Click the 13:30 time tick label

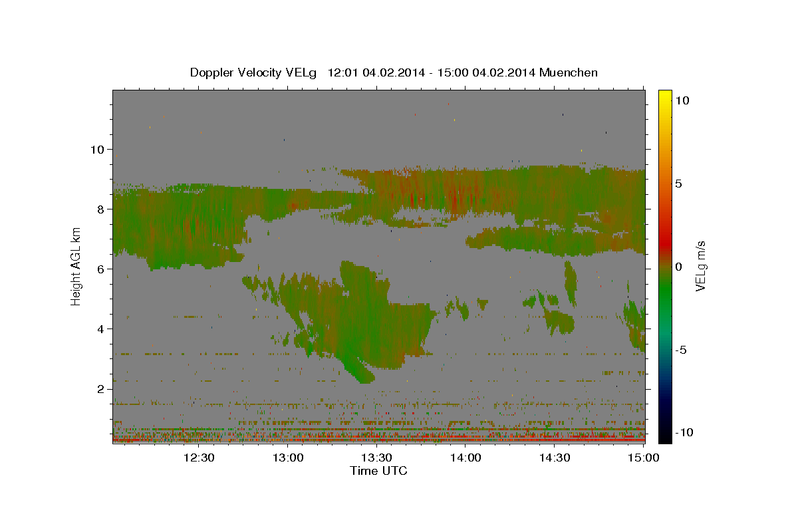point(376,458)
